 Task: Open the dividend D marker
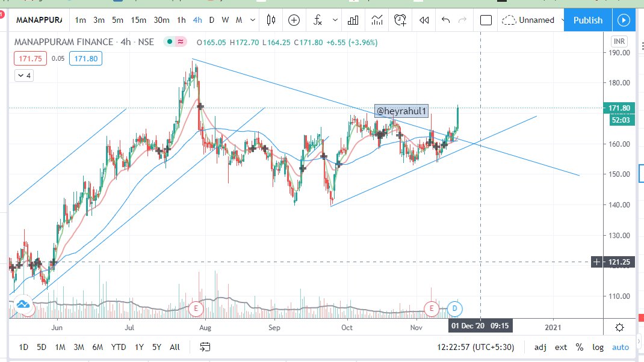[x=454, y=308]
